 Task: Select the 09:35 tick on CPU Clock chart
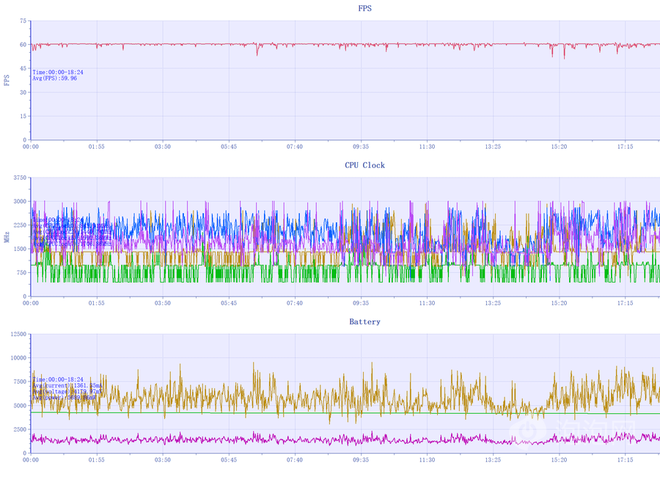pyautogui.click(x=361, y=303)
